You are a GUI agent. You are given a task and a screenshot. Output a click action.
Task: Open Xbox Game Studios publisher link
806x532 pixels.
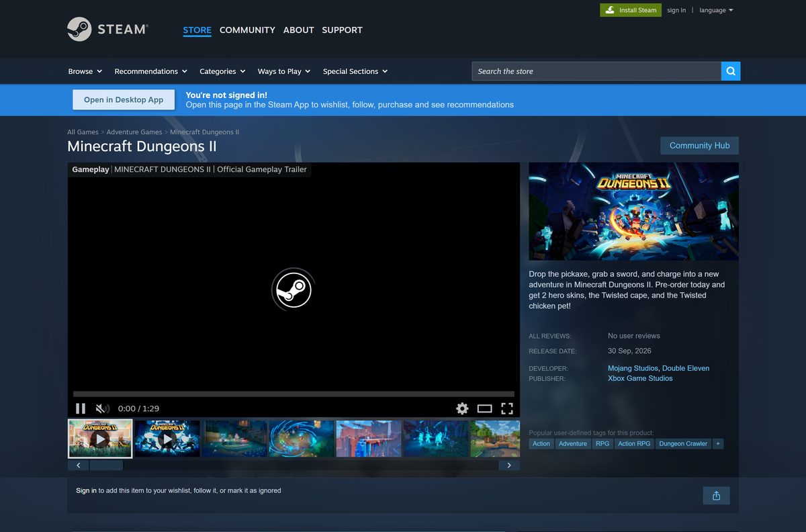pyautogui.click(x=640, y=378)
